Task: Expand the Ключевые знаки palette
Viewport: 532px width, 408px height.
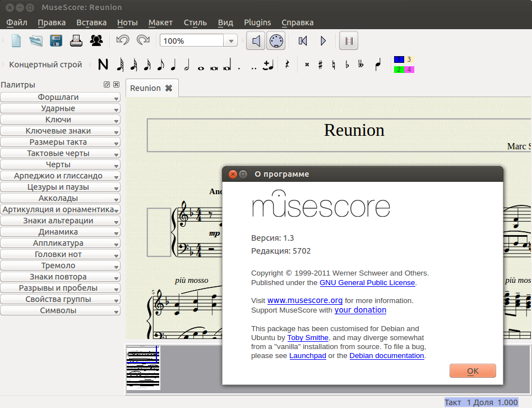Action: coord(61,131)
